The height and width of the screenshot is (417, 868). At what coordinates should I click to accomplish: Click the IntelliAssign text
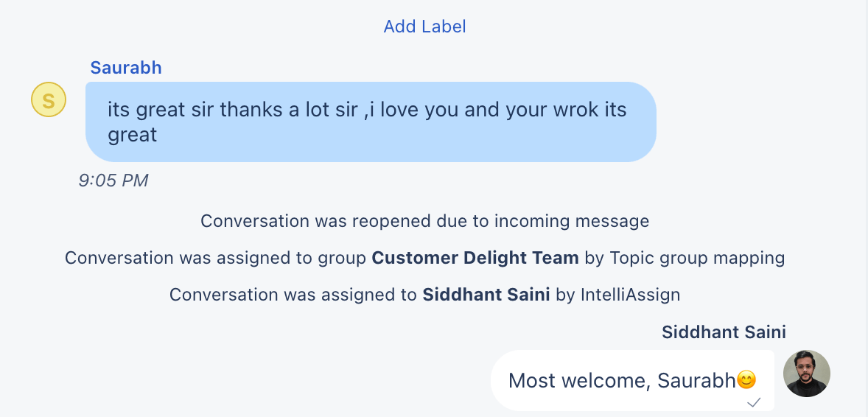tap(630, 295)
